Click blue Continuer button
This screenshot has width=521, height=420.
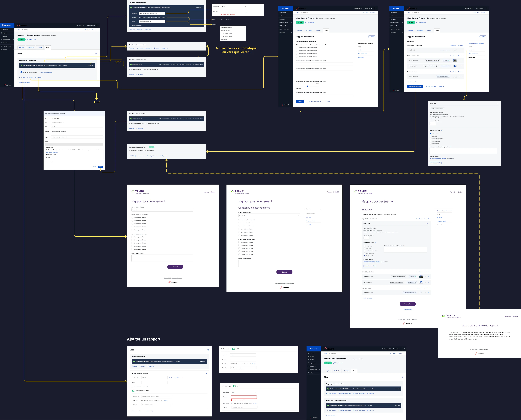click(x=300, y=101)
